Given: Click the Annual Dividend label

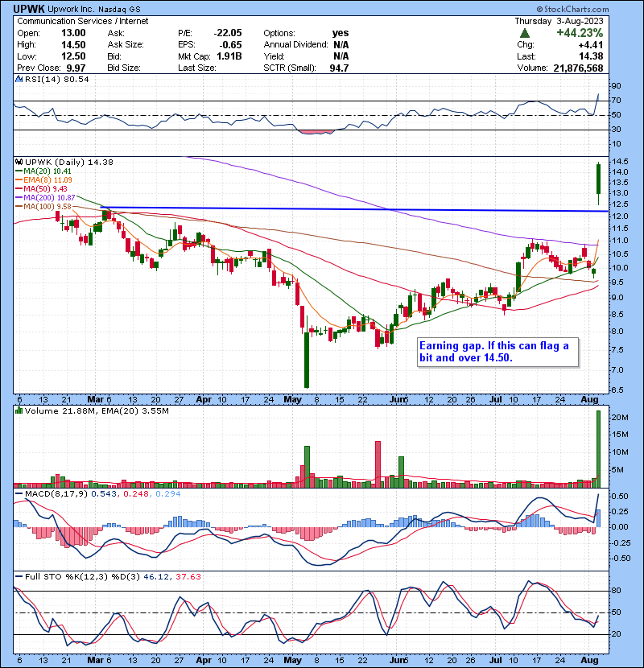Looking at the screenshot, I should [295, 45].
